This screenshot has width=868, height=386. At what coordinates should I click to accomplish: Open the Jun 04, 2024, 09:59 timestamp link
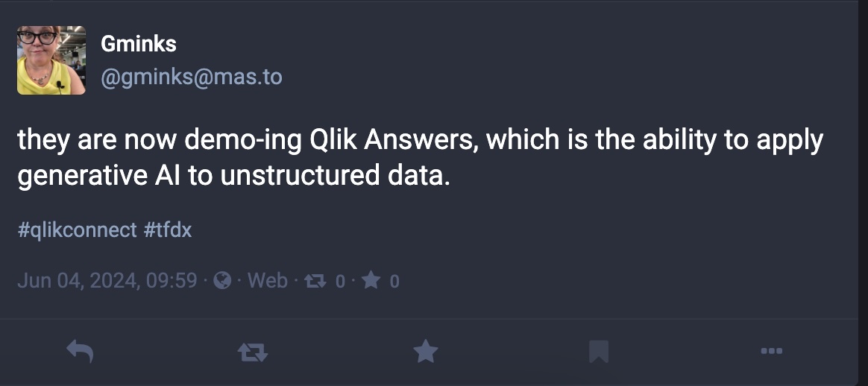[x=107, y=281]
